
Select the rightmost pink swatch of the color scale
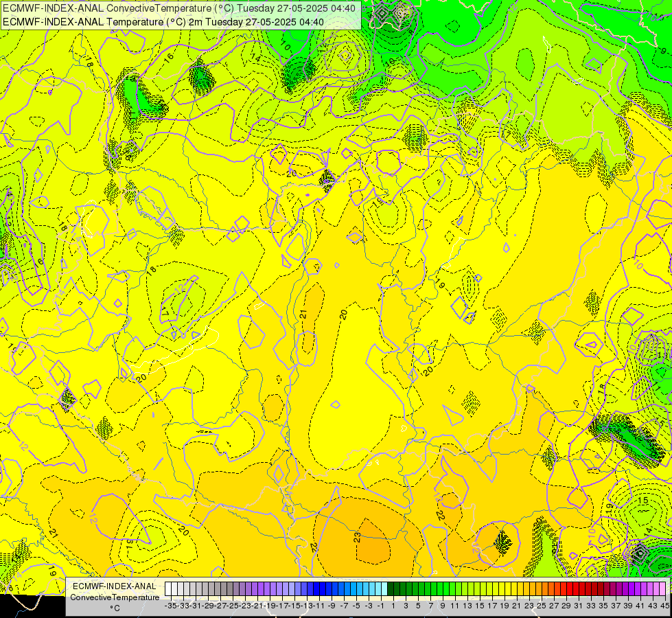pos(662,589)
